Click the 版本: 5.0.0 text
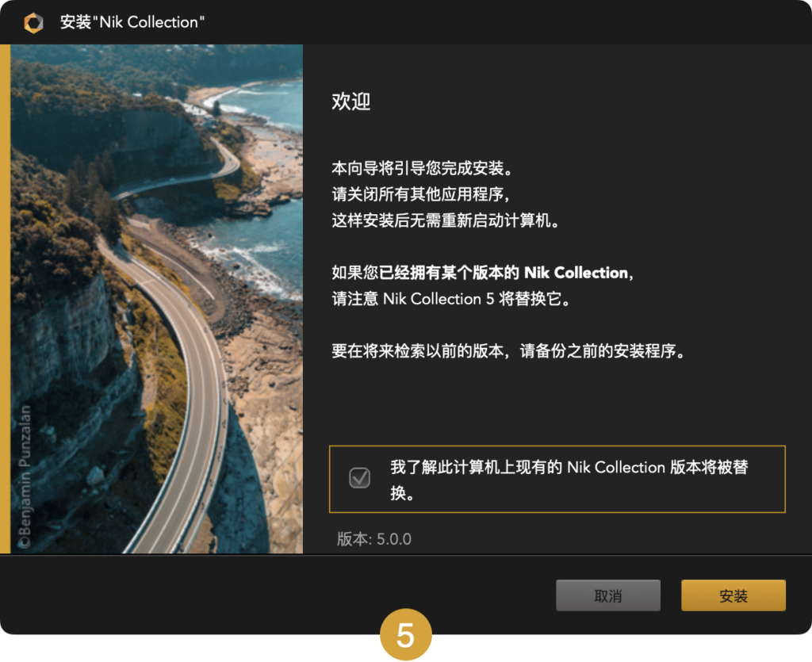This screenshot has height=662, width=812. (x=374, y=539)
